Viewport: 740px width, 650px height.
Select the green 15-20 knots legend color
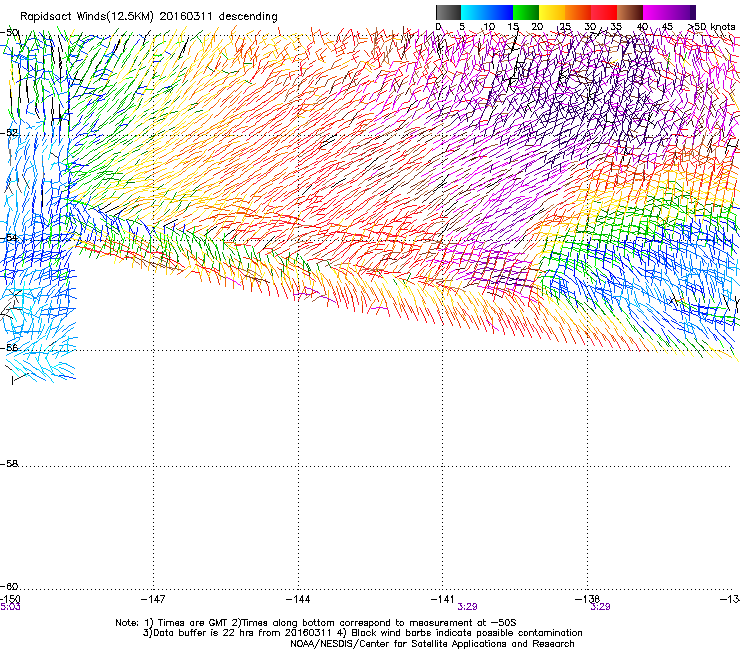point(526,12)
